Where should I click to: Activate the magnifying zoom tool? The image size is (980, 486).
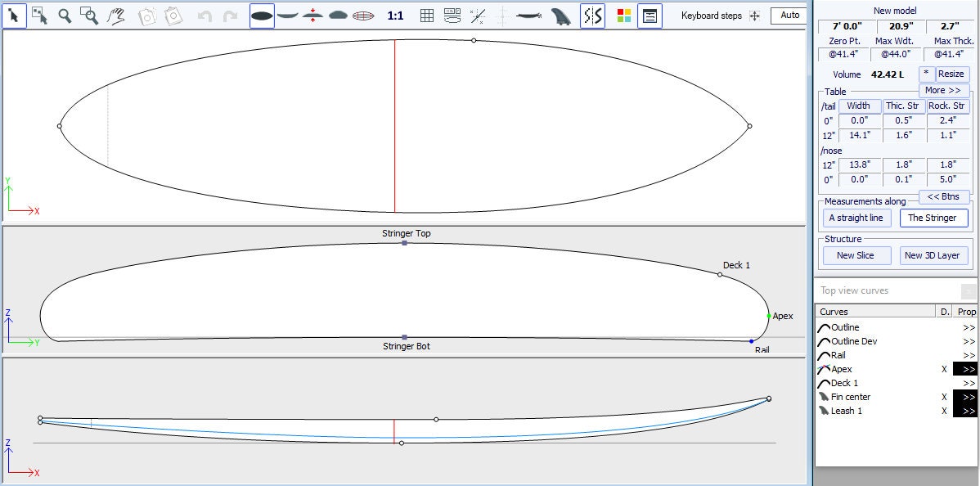65,15
